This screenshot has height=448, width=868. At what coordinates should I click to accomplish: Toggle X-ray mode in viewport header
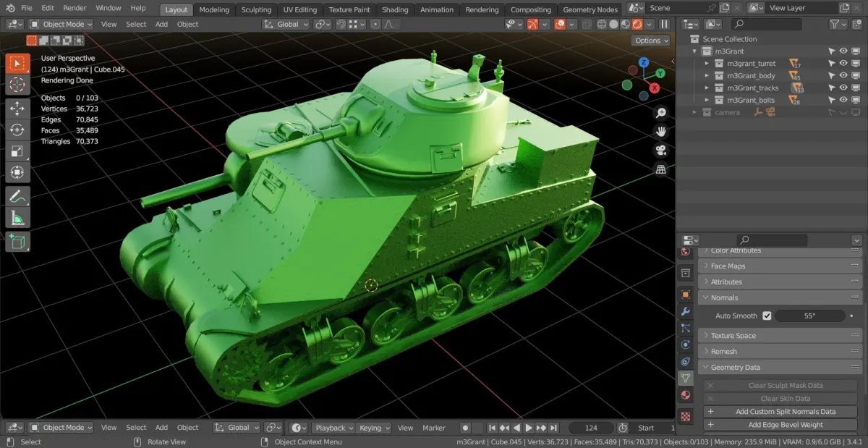586,24
